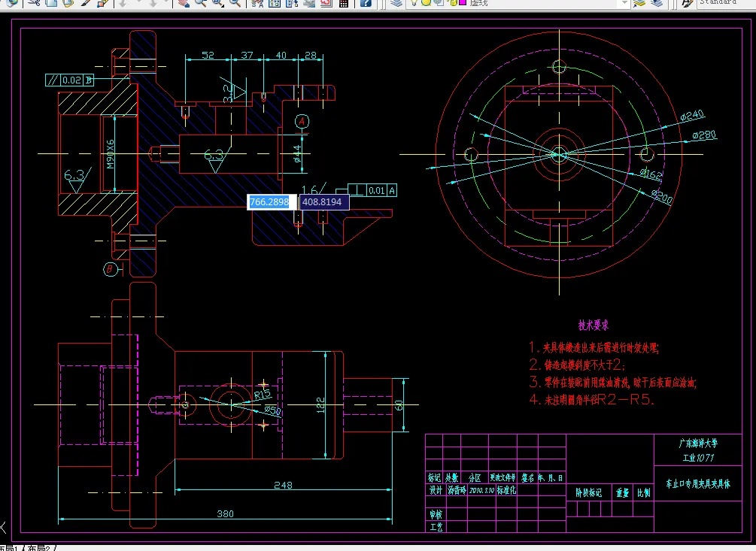Click the drawing title 车止口专用夹具夹具体
The height and width of the screenshot is (551, 756).
(698, 483)
